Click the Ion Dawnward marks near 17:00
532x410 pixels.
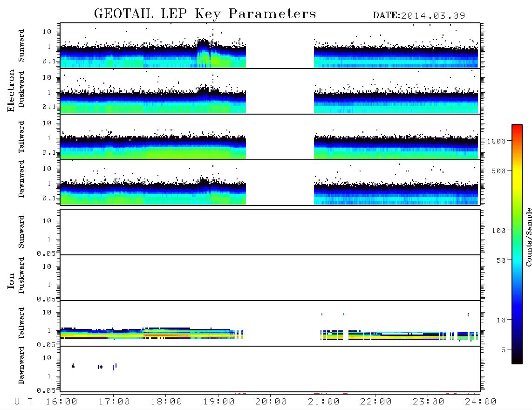(x=114, y=367)
